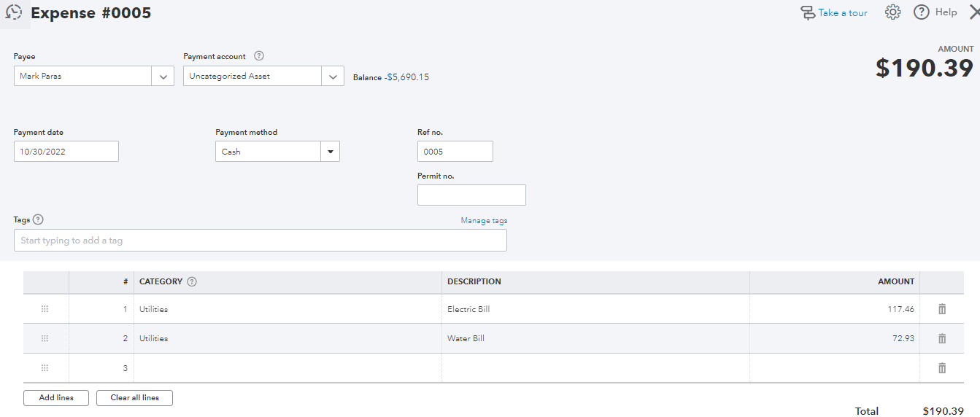980x417 pixels.
Task: Click the Payee field showing Mark Paras
Action: tap(82, 76)
